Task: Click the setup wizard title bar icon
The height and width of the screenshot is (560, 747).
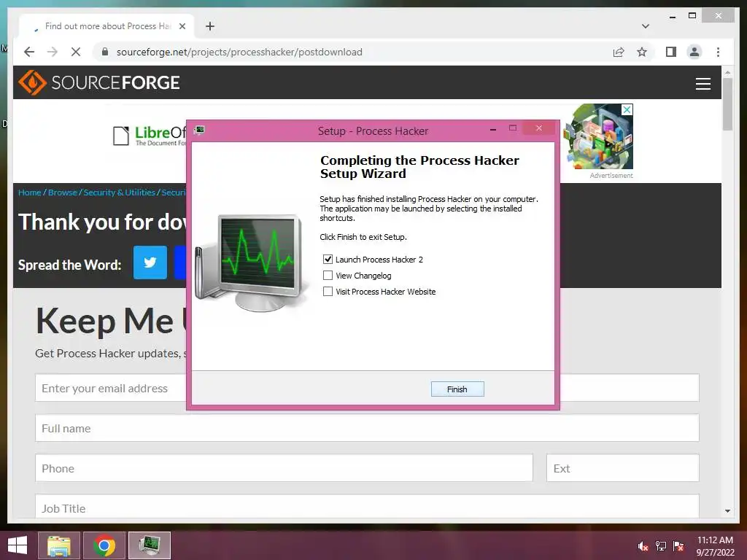Action: 200,130
